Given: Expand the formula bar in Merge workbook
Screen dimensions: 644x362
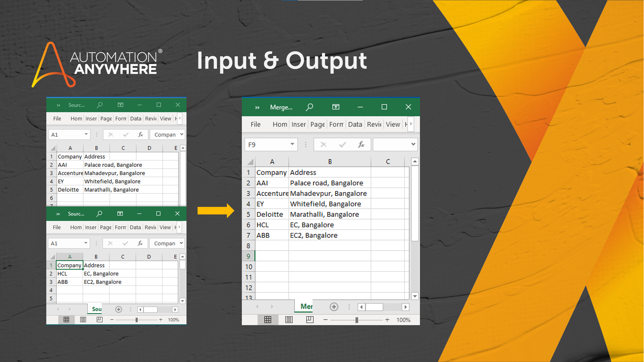Looking at the screenshot, I should 413,144.
